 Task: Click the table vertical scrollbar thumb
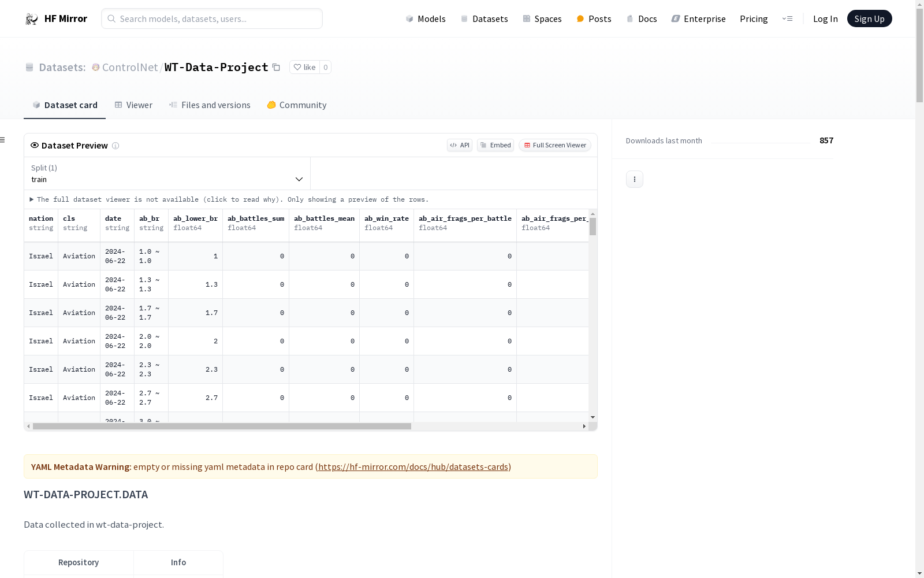[593, 227]
